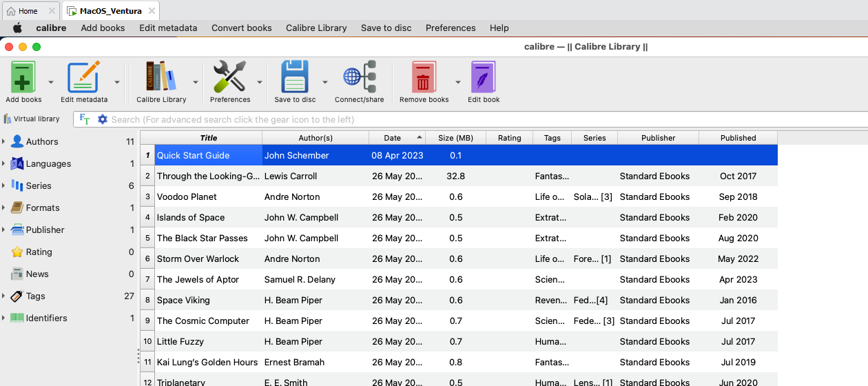Sort by the Title column header
Screen dimensions: 868x386
208,138
